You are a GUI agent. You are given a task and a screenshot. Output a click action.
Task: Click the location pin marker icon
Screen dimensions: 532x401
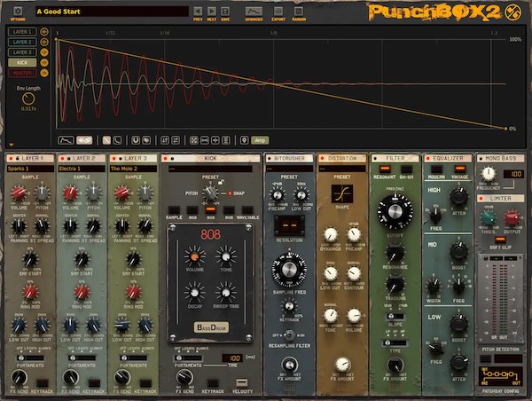point(244,140)
